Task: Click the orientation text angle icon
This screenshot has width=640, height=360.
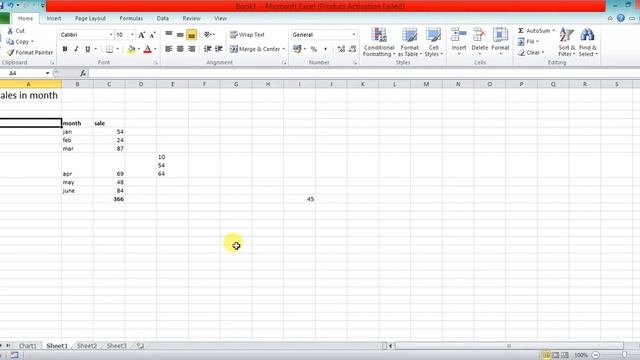Action: (x=207, y=35)
